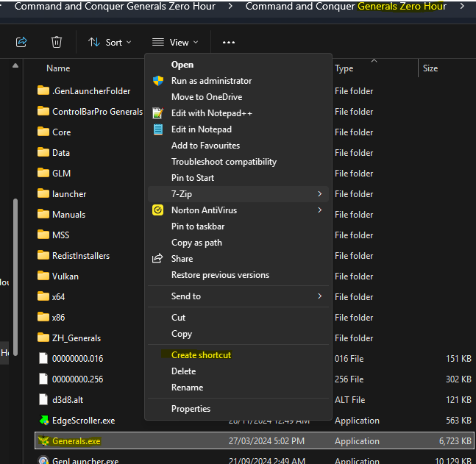Click the EdgeScroller.exe file icon
The width and height of the screenshot is (476, 464).
pos(43,421)
